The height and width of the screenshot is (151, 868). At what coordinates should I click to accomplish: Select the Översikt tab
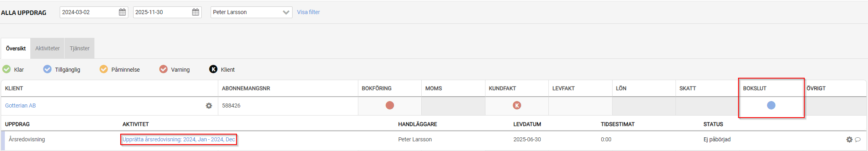click(16, 48)
